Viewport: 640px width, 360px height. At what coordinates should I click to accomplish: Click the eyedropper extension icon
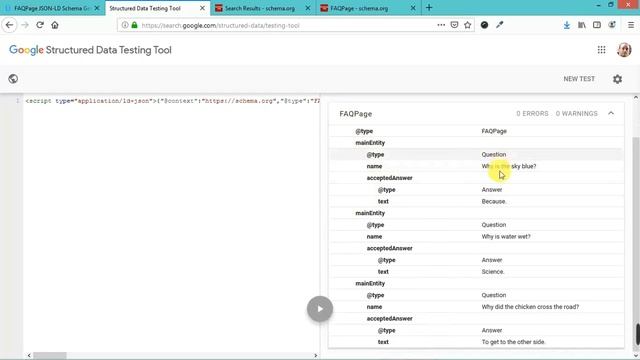(x=500, y=25)
